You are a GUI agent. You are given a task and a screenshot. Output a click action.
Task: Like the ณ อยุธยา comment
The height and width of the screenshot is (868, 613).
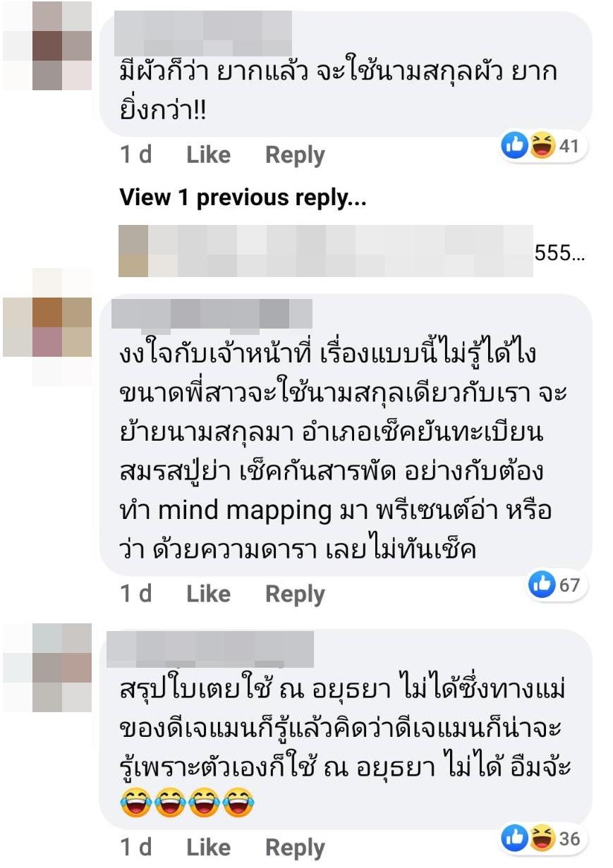click(x=208, y=848)
